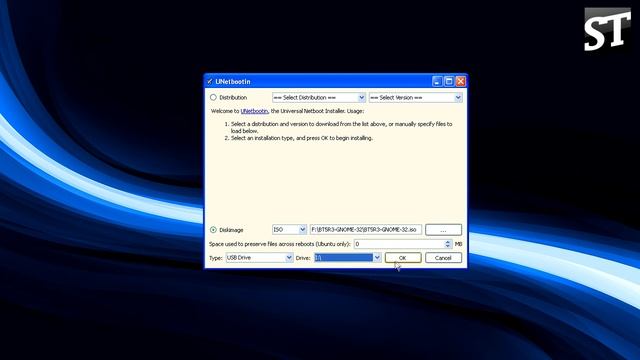
Task: Click OK to begin installing
Action: (x=403, y=258)
